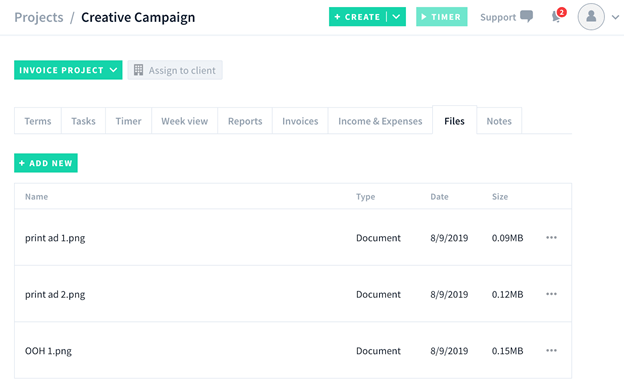
Task: Open more options for print ad 2.png
Action: click(x=551, y=294)
